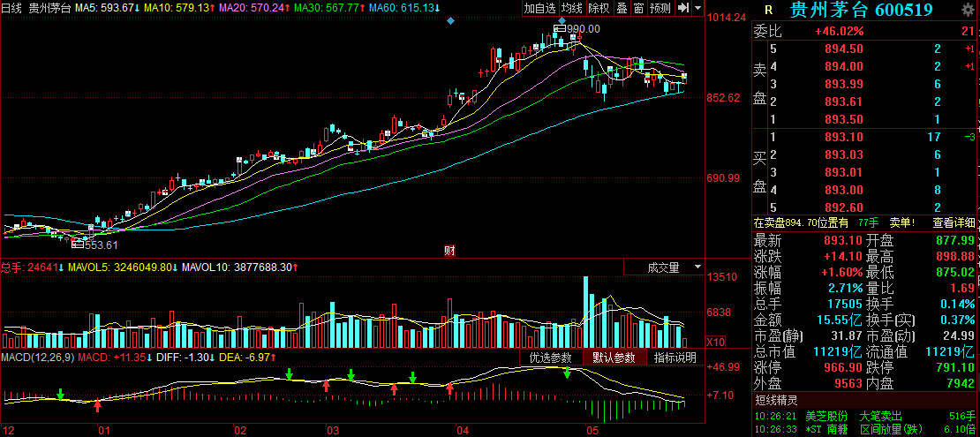Open the 指标说明 tab

675,358
